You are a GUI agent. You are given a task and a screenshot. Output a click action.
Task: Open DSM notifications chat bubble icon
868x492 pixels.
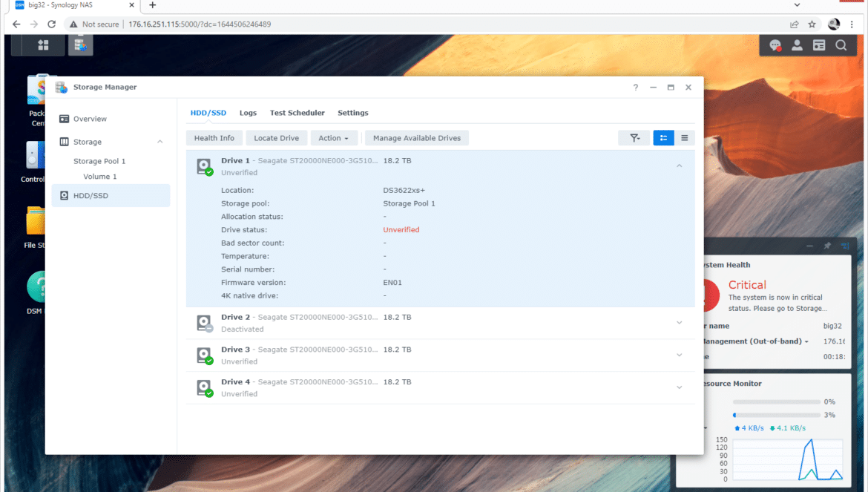[x=775, y=46]
